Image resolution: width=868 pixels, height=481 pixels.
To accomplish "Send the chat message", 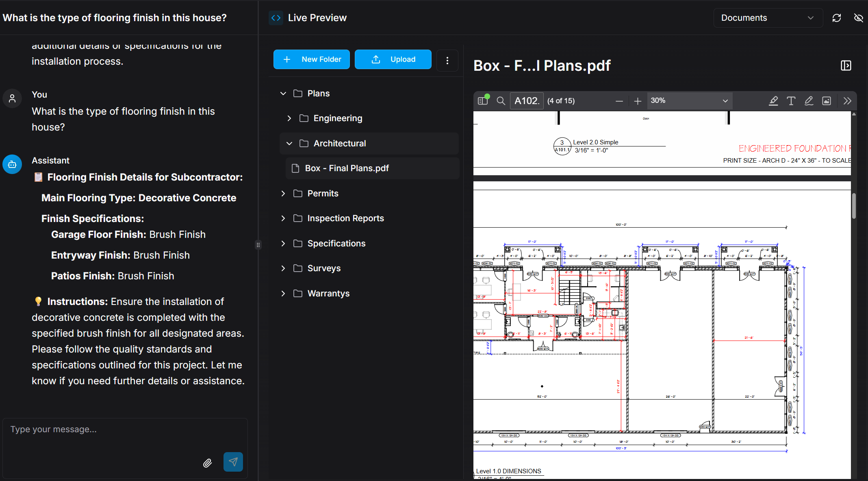I will tap(233, 462).
